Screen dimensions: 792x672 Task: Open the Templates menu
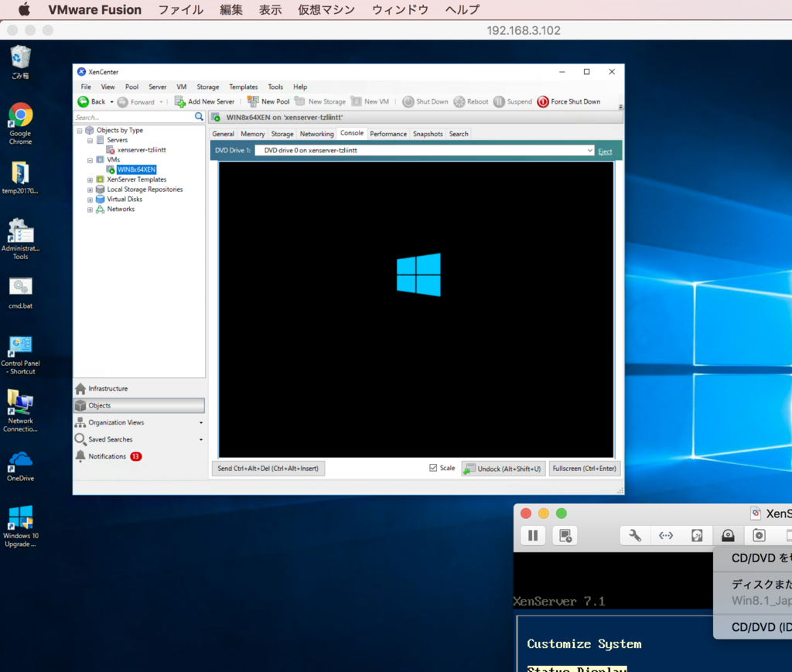244,87
